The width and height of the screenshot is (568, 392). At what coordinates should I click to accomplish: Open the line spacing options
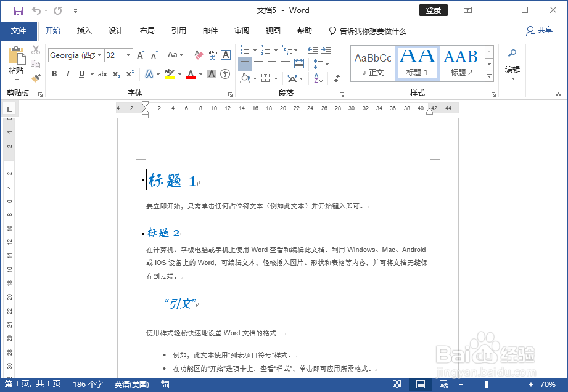click(x=321, y=65)
